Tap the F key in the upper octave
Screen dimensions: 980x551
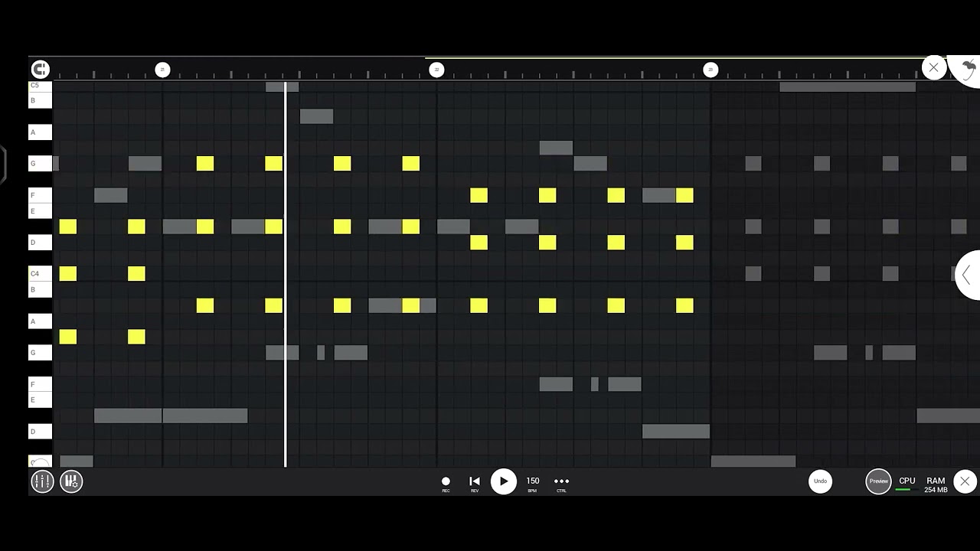(x=40, y=195)
